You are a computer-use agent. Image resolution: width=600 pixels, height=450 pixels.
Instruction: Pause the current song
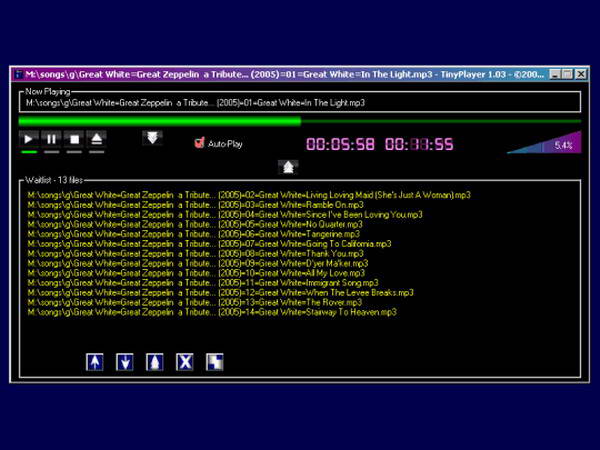[x=51, y=139]
